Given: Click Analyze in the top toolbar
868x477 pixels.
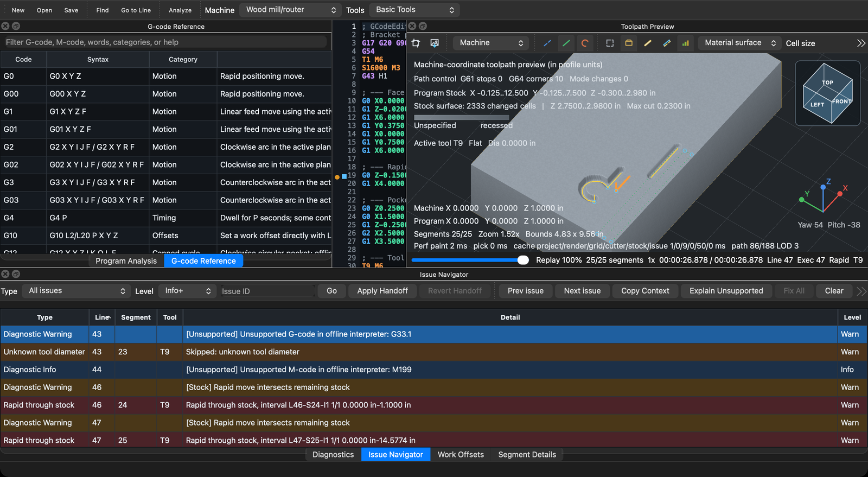Looking at the screenshot, I should tap(180, 10).
